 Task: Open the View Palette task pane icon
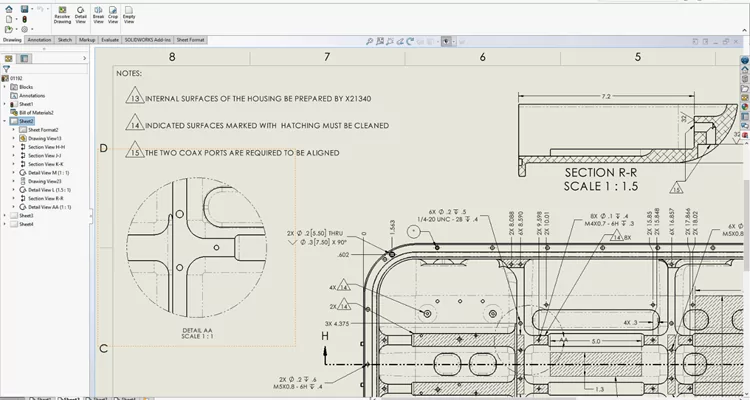coord(745,98)
